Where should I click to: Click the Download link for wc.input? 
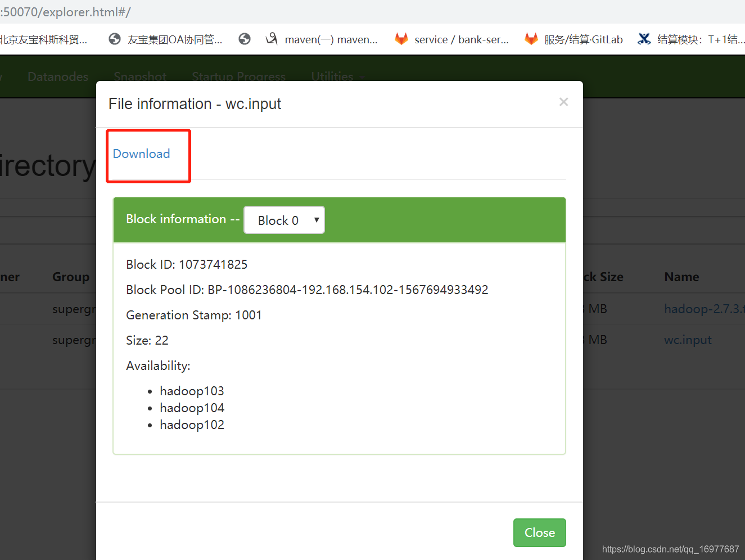click(x=141, y=153)
